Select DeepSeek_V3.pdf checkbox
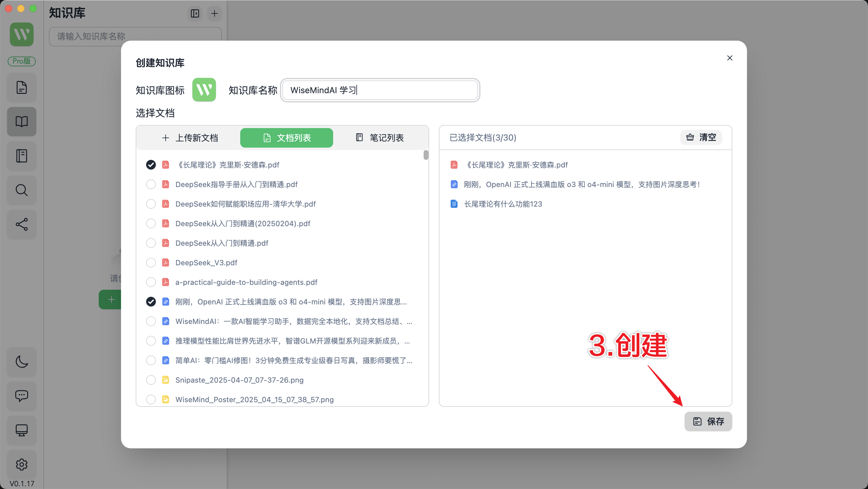The width and height of the screenshot is (868, 489). [x=151, y=263]
